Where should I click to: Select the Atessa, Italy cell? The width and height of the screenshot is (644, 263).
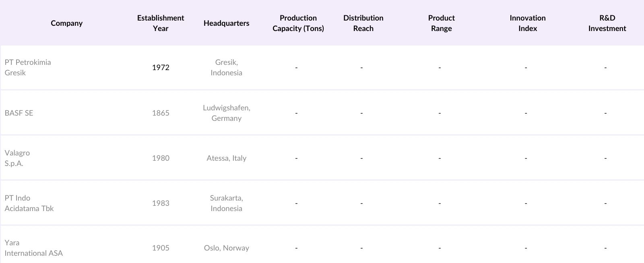(x=226, y=158)
